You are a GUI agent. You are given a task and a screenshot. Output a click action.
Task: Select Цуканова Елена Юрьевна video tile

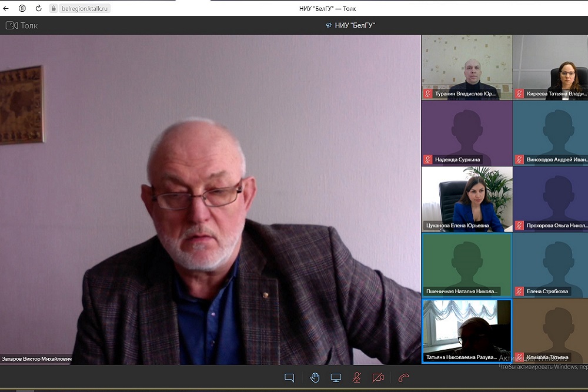(x=467, y=199)
